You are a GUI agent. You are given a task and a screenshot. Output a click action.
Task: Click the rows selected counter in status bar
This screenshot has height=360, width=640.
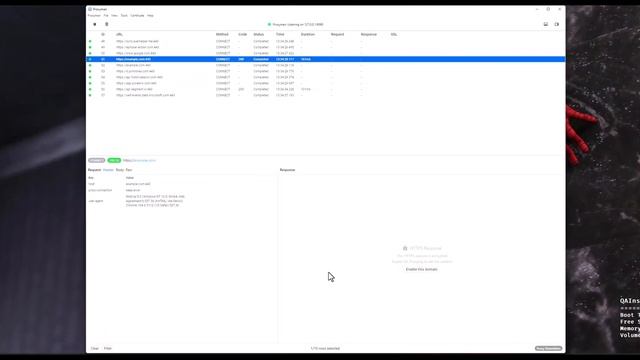tap(325, 349)
